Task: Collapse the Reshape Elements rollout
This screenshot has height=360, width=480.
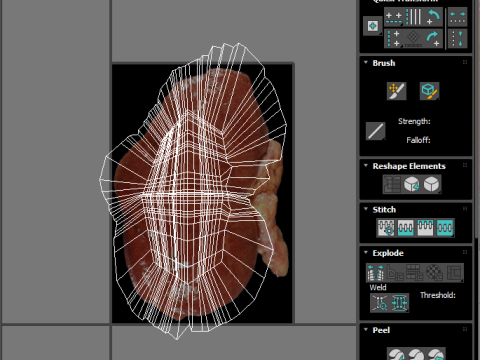Action: pos(366,166)
